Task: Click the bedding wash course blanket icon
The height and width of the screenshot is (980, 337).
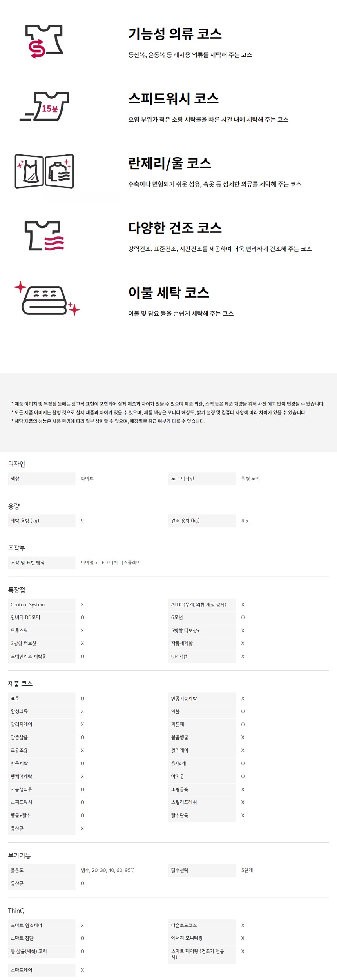Action: tap(47, 298)
